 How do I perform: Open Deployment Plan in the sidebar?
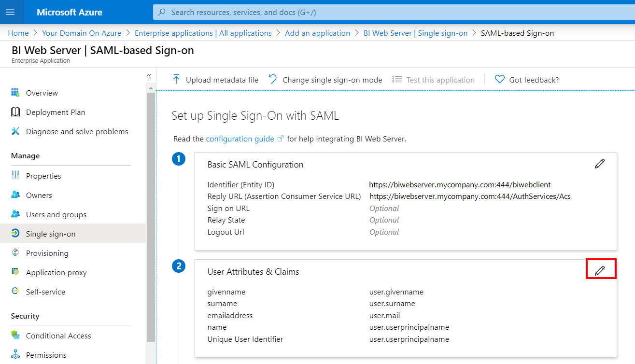(x=55, y=112)
